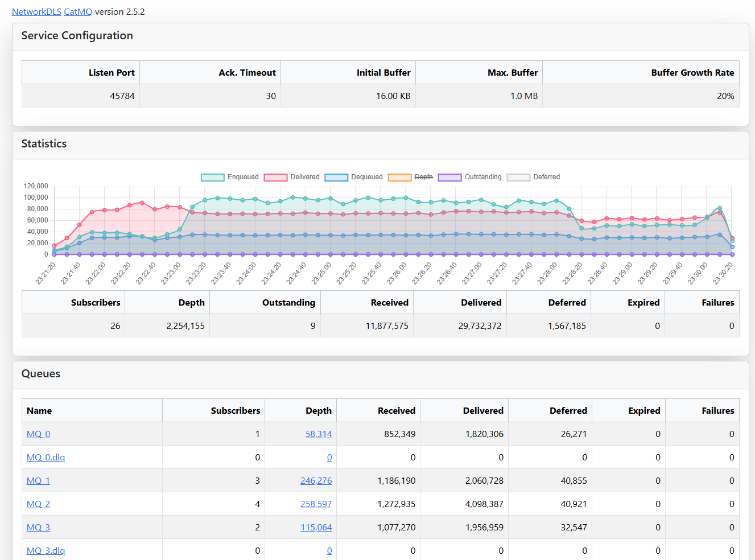Viewport: 755px width, 560px height.
Task: Click the Statistics Subscribers value 26
Action: pos(115,326)
